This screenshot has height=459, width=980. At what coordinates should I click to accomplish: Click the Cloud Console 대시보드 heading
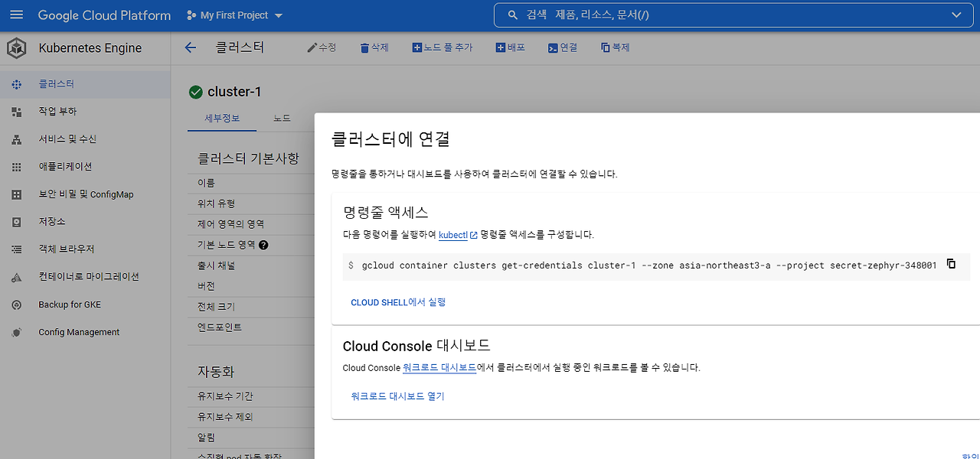[416, 346]
